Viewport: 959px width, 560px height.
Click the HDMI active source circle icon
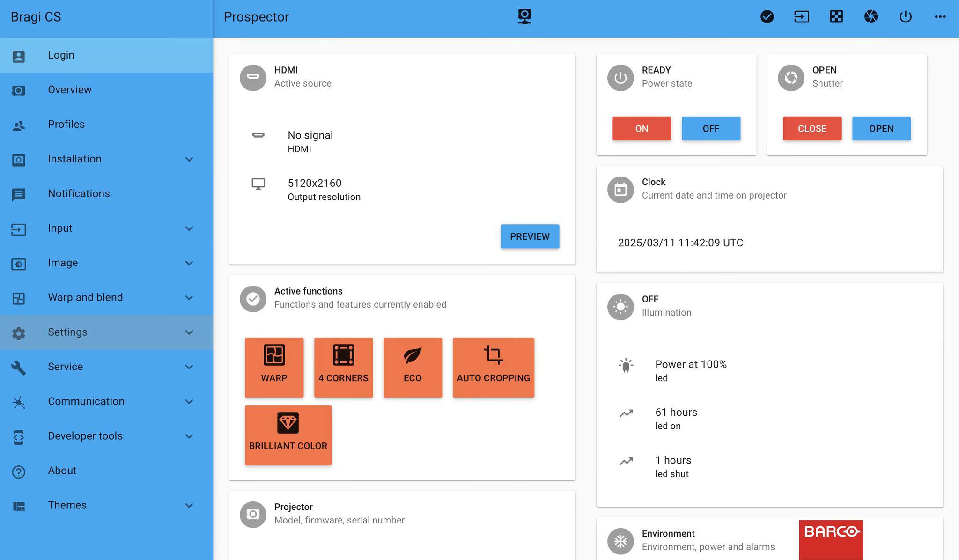coord(253,78)
